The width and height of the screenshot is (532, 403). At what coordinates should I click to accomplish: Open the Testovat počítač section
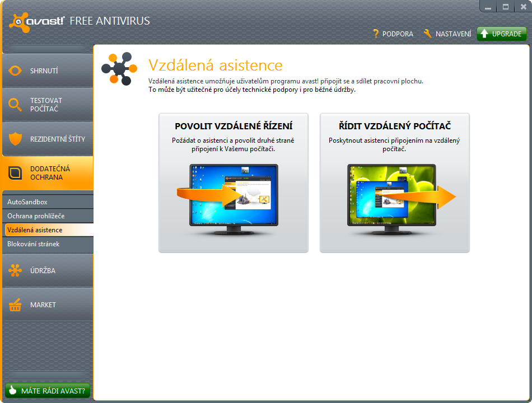point(48,105)
